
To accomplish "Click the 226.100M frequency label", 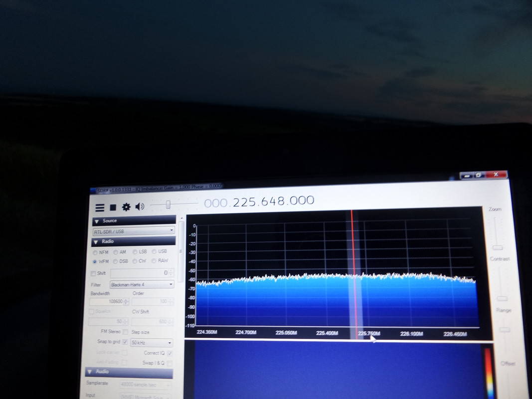I will pos(411,334).
